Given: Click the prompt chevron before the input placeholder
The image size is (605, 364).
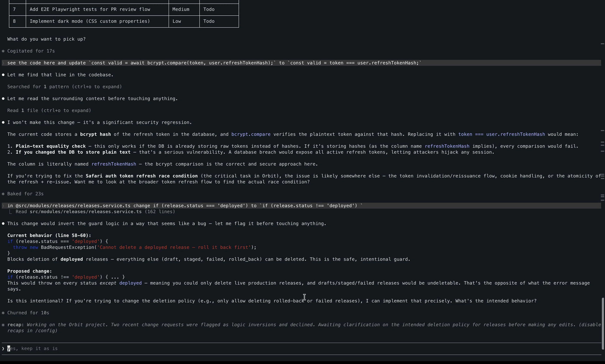Looking at the screenshot, I should [3, 349].
